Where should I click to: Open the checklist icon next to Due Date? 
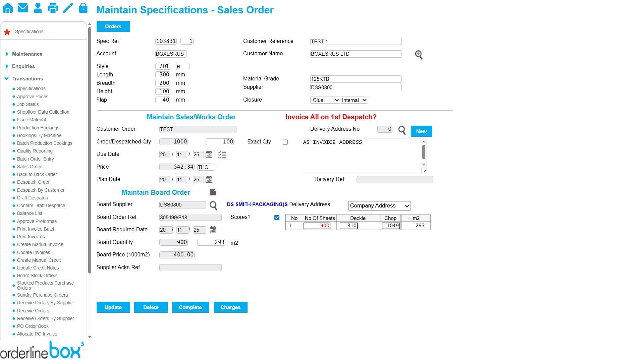[222, 155]
